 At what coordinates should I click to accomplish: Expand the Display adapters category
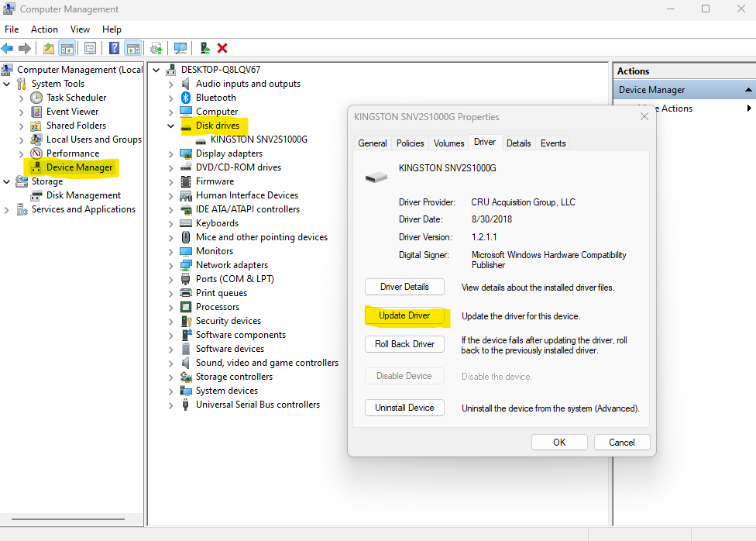(170, 154)
